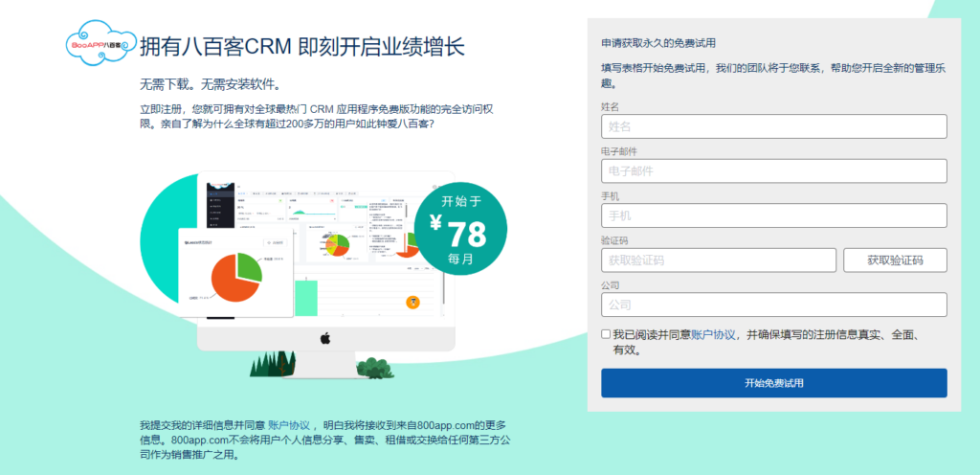Click the text 申请获取永久的免费试用
Image resolution: width=980 pixels, height=475 pixels.
[x=658, y=43]
